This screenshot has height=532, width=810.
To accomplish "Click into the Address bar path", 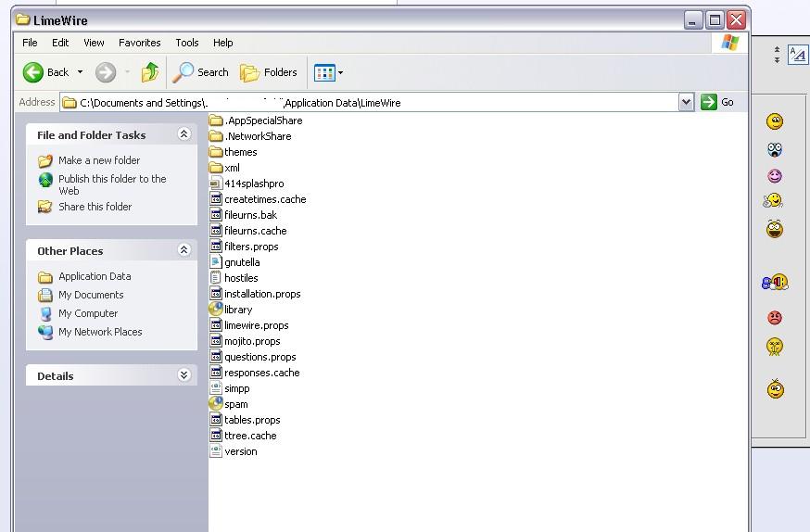I will tap(370, 102).
